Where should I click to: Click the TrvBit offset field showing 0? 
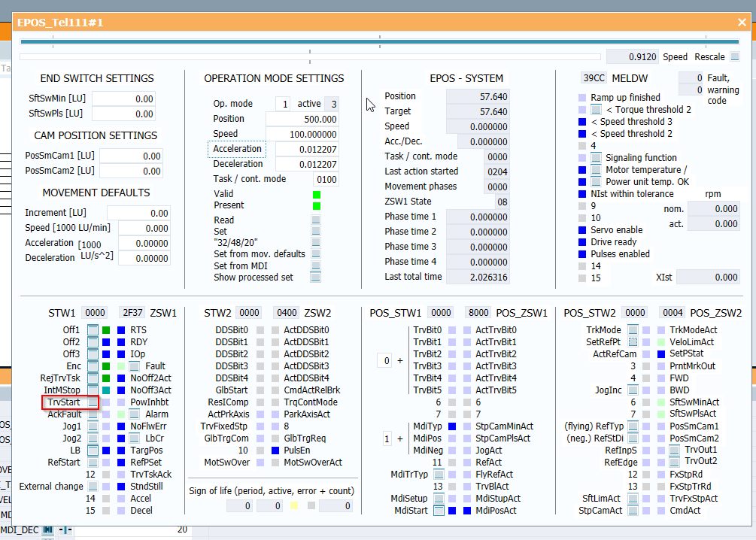coord(384,361)
